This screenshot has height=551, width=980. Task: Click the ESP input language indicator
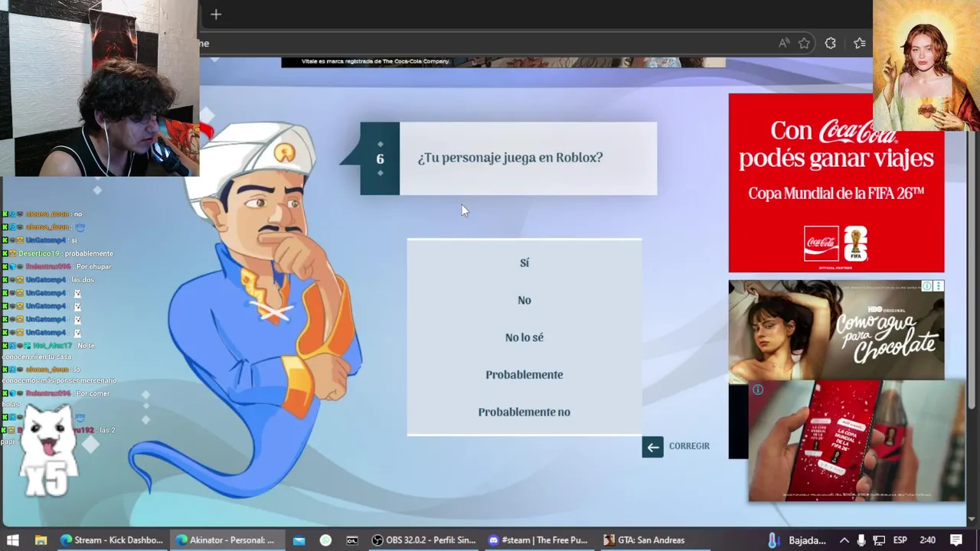pyautogui.click(x=901, y=540)
